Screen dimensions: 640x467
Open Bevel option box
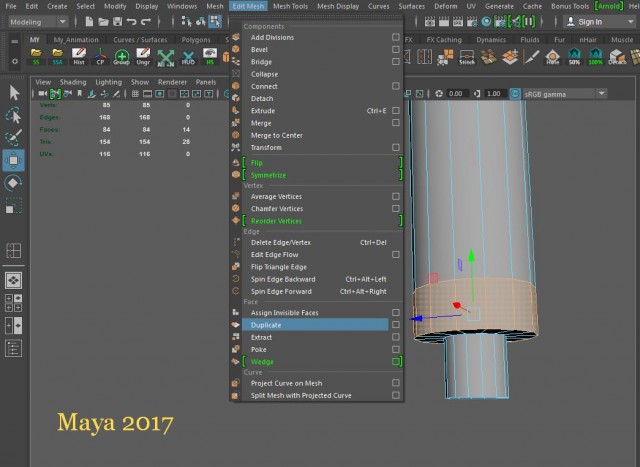click(396, 49)
